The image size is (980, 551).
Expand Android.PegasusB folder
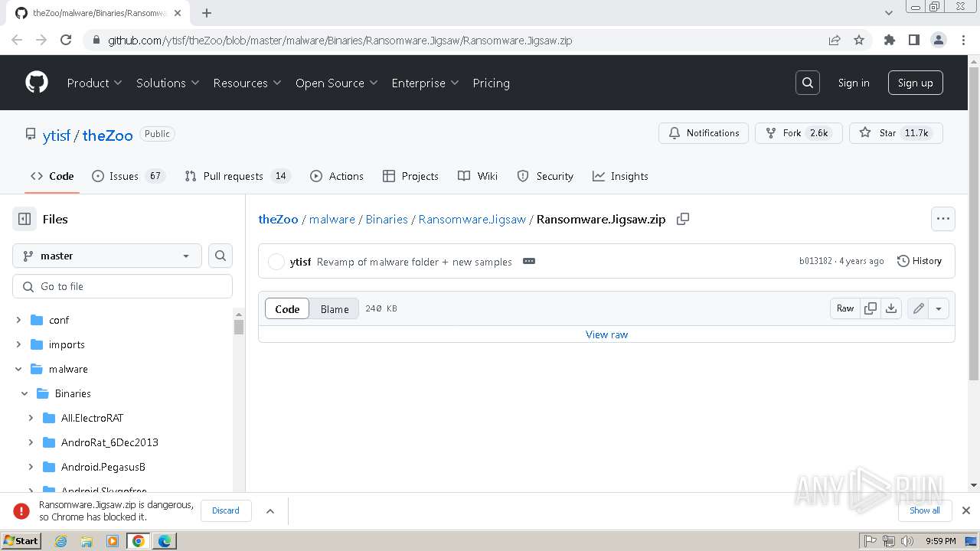coord(31,467)
